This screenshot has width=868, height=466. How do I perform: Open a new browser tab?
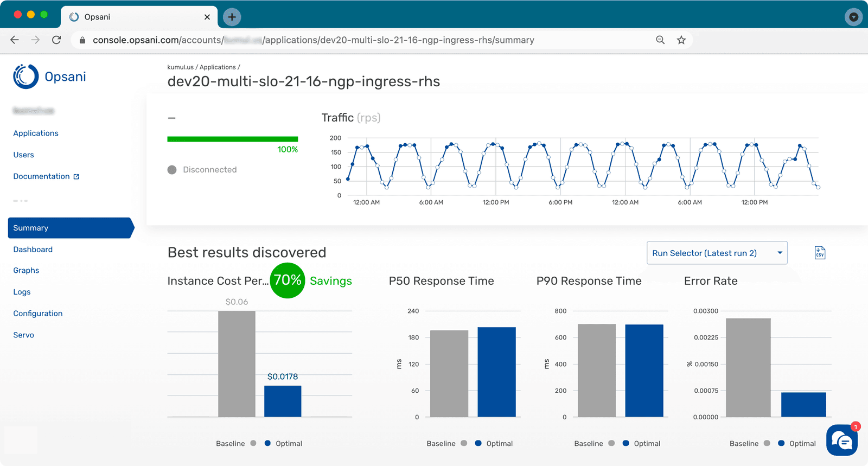(x=232, y=17)
